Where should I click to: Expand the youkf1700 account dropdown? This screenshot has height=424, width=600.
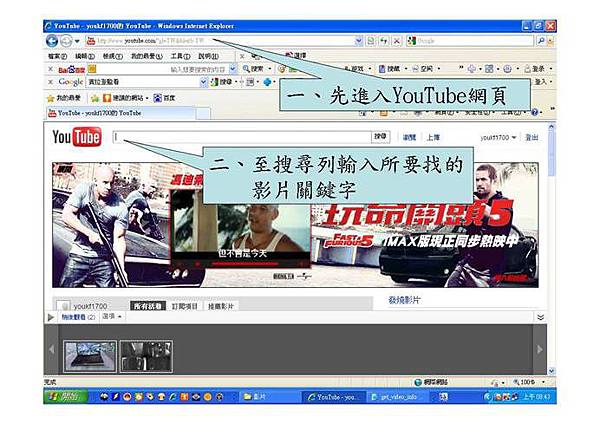[498, 137]
